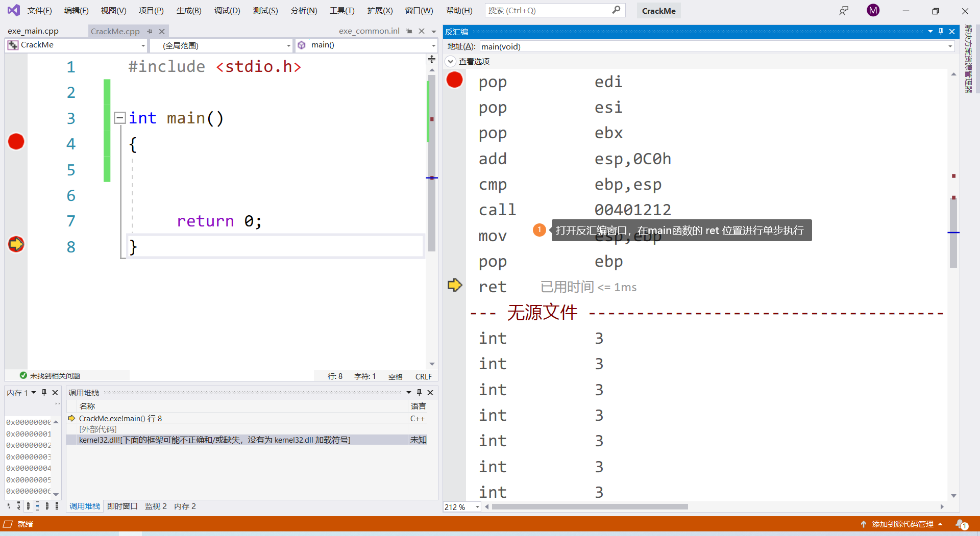Screen dimensions: 980x536
Task: Open the disassembly address dropdown arrow
Action: click(x=950, y=46)
